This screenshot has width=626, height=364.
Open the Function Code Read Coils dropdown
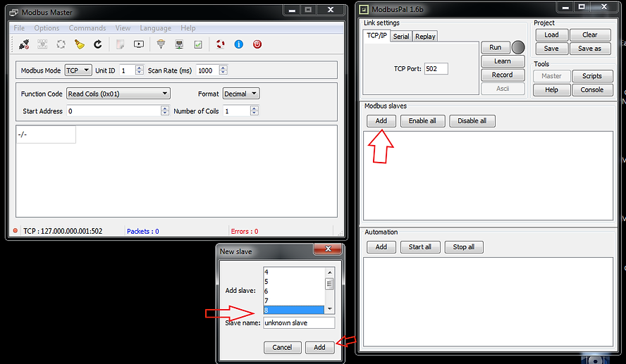pyautogui.click(x=118, y=94)
